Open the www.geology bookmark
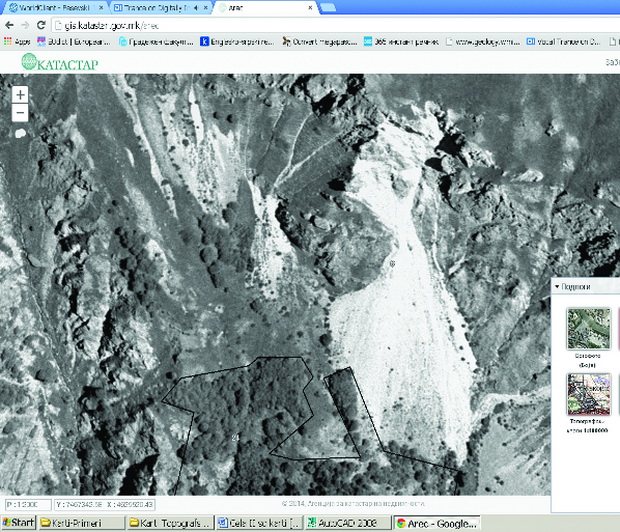 (483, 42)
